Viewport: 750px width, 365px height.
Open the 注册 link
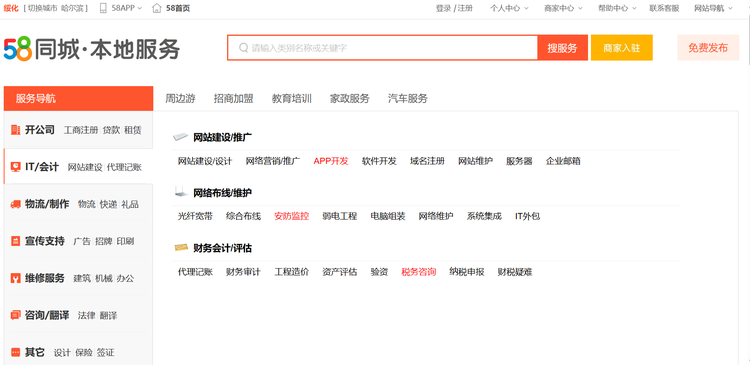click(x=465, y=8)
